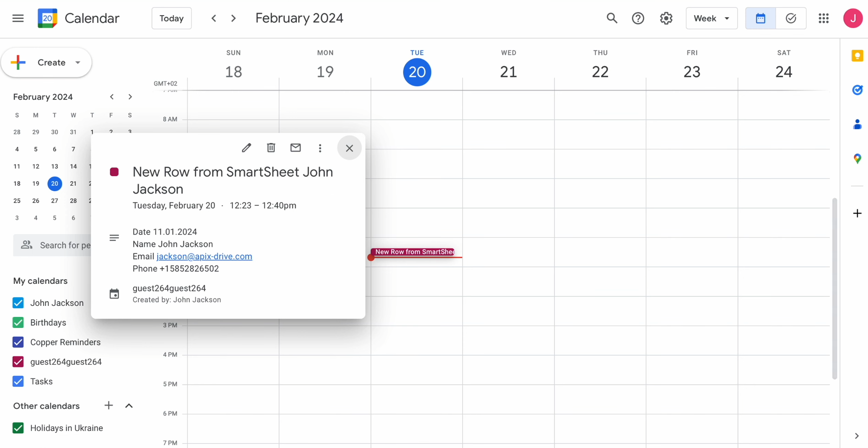This screenshot has height=448, width=868.
Task: Click the event's color square indicator
Action: point(114,172)
